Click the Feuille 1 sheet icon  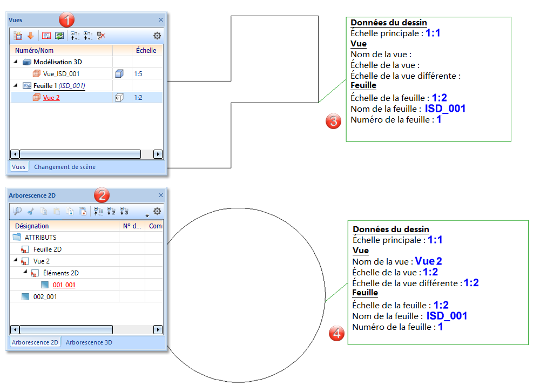(x=27, y=85)
